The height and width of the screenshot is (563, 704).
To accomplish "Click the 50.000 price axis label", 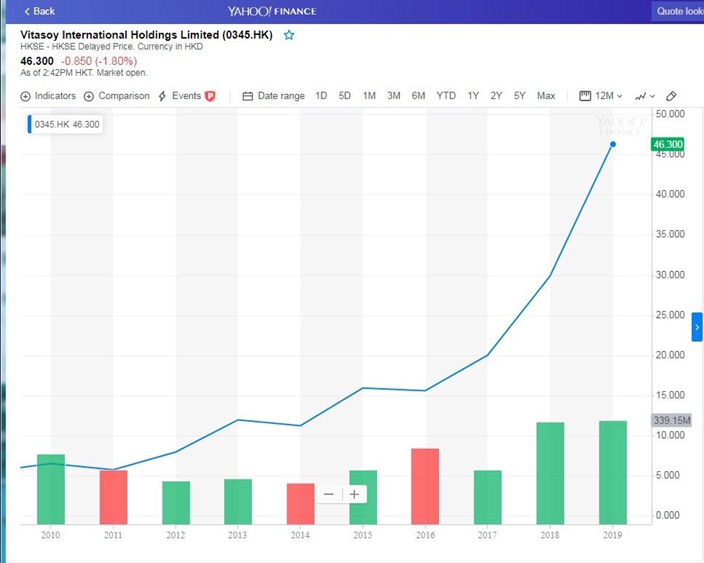I will click(670, 114).
